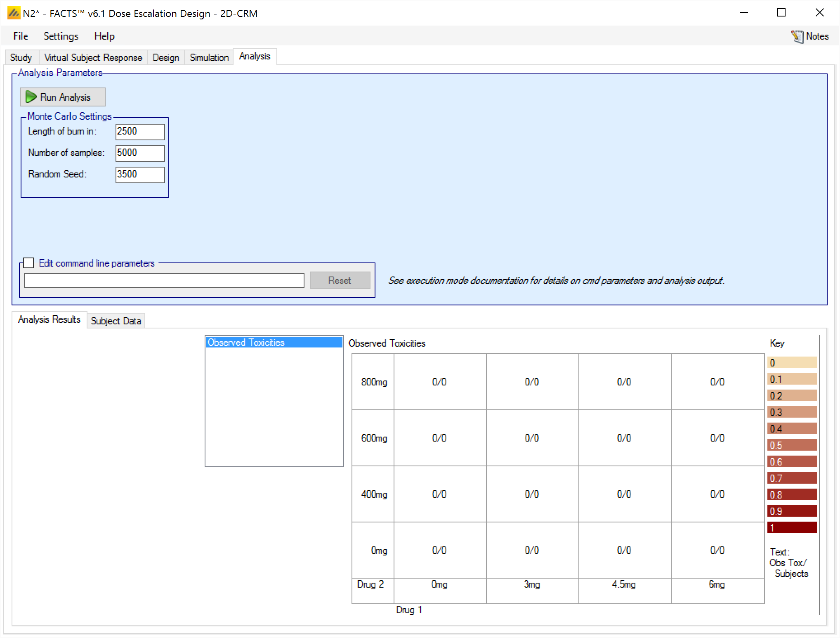840x638 pixels.
Task: Enable Edit command line parameters checkbox
Action: coord(28,263)
